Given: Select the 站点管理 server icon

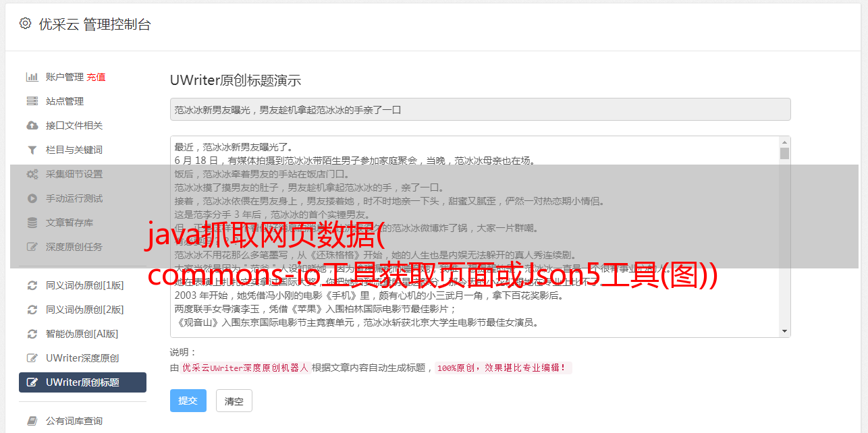Looking at the screenshot, I should (x=32, y=101).
